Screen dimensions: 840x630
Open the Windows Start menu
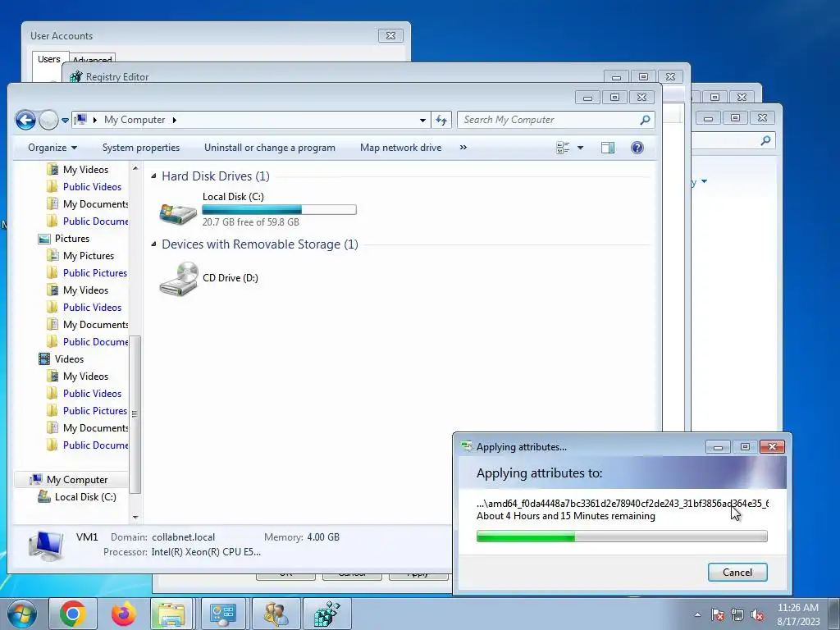click(22, 614)
